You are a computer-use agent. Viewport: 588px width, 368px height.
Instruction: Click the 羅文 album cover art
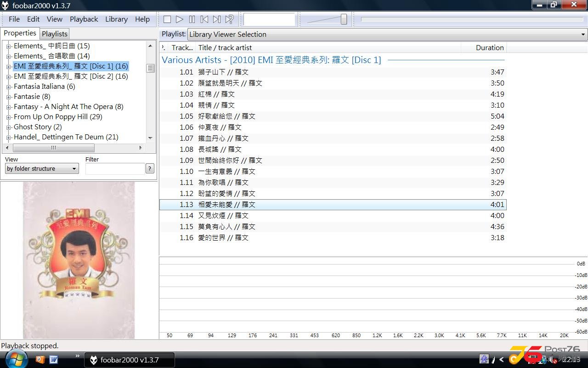pos(79,260)
